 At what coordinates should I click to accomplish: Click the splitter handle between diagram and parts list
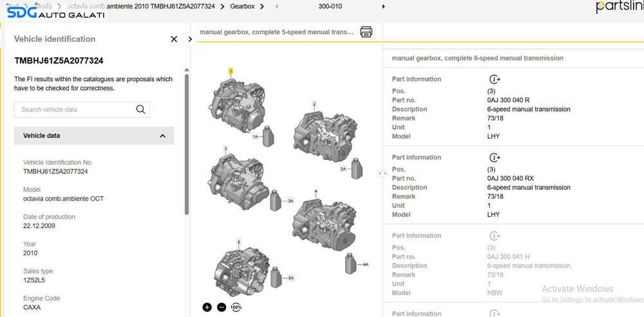[383, 174]
